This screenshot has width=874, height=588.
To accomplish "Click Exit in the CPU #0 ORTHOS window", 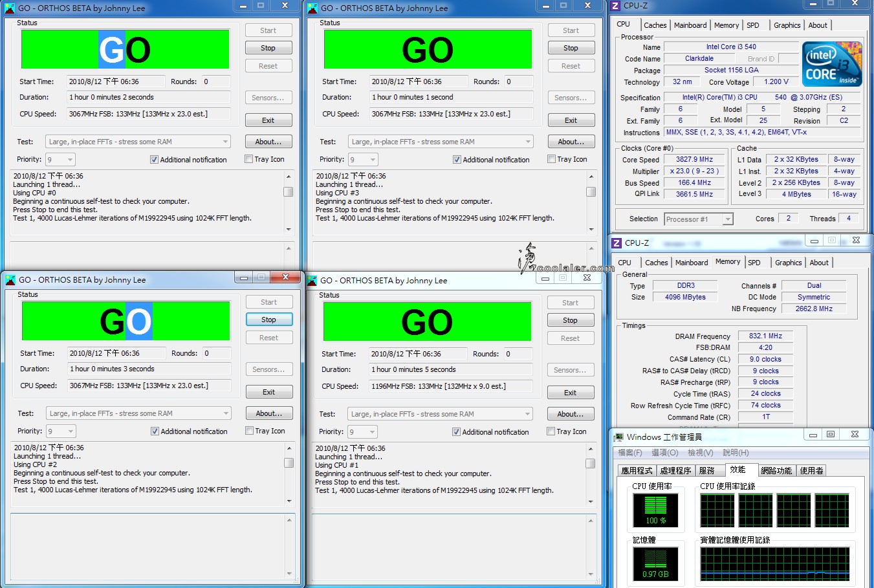I will [268, 120].
